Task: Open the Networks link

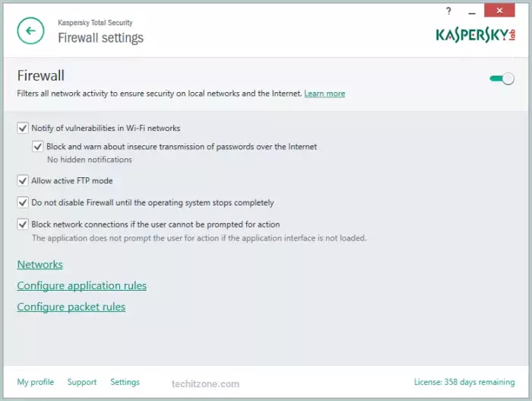Action: tap(40, 264)
